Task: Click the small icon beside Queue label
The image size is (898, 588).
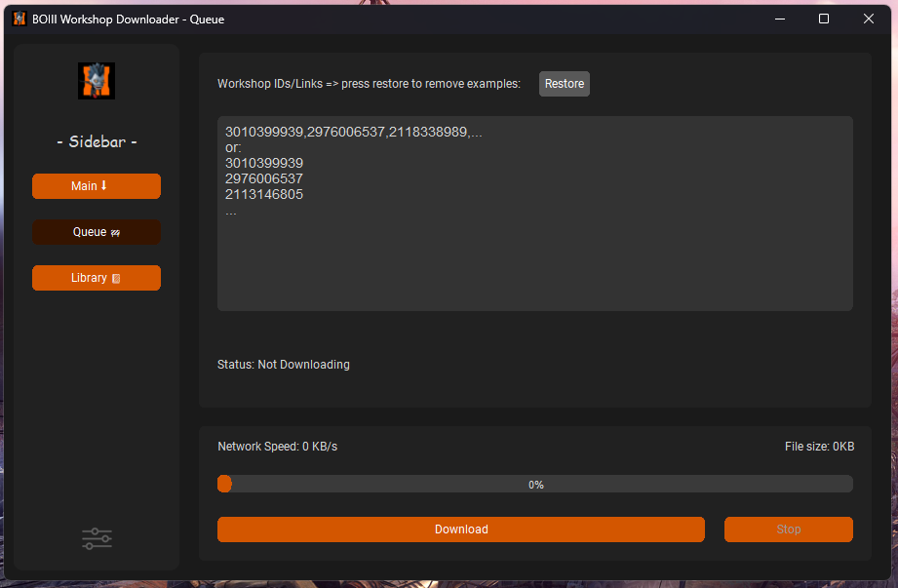Action: pyautogui.click(x=115, y=232)
